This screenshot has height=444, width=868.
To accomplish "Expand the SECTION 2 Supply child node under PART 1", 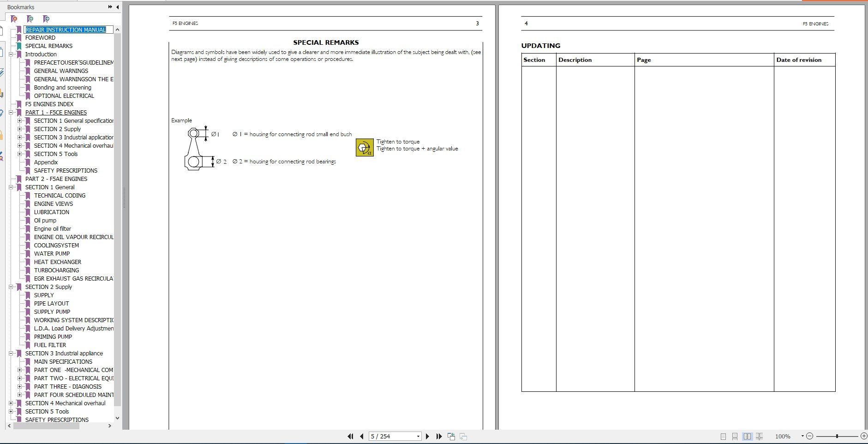I will point(20,129).
